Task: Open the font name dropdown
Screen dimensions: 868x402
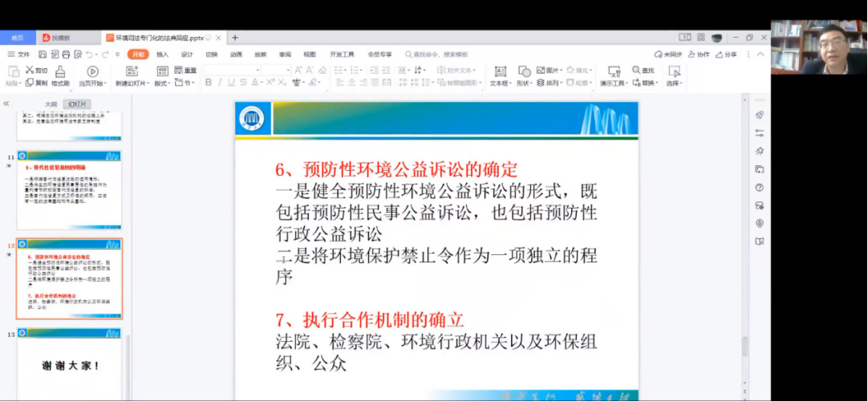Action: (x=258, y=71)
